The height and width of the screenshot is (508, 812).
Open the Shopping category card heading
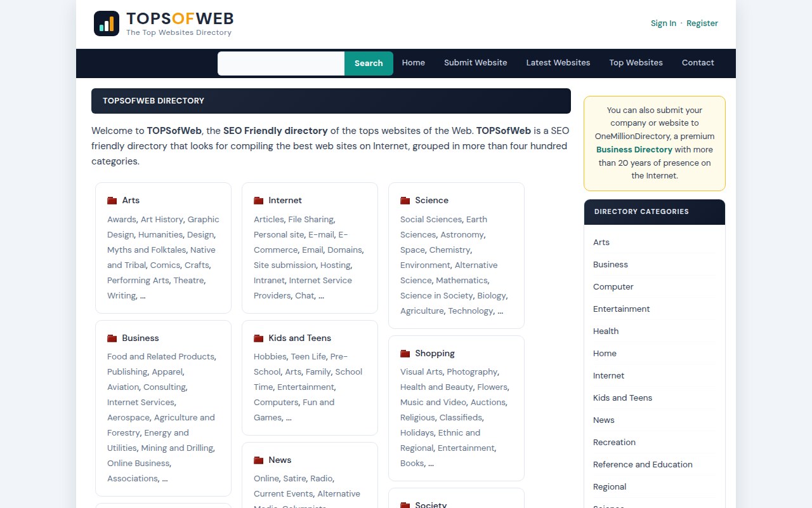pos(435,354)
